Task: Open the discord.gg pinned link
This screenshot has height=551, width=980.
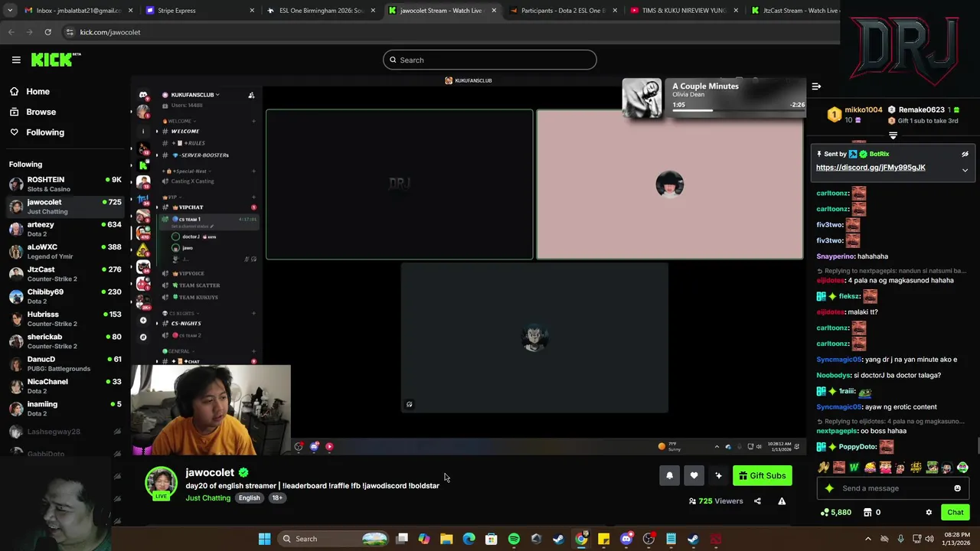Action: click(x=871, y=168)
